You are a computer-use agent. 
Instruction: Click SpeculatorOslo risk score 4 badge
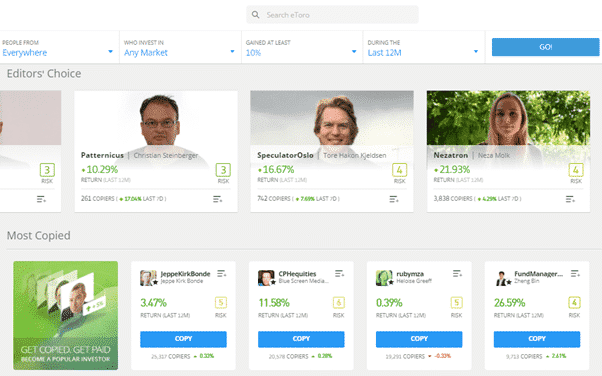tap(399, 170)
